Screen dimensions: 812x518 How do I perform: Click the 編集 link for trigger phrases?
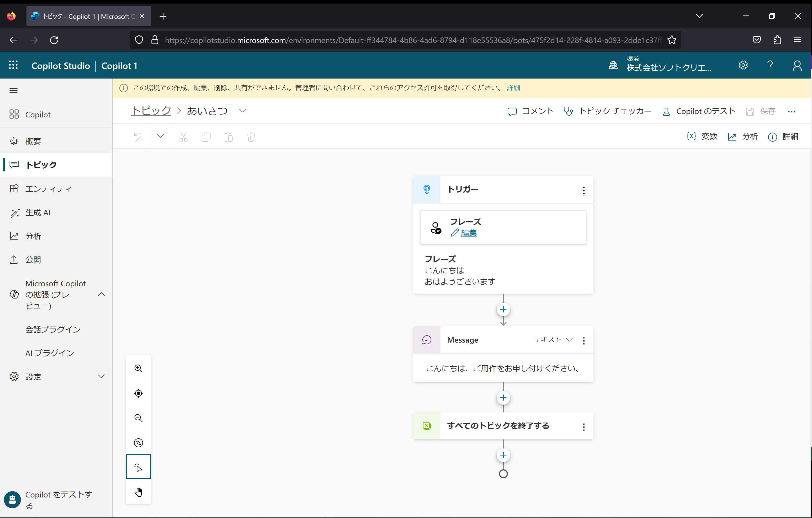(469, 233)
